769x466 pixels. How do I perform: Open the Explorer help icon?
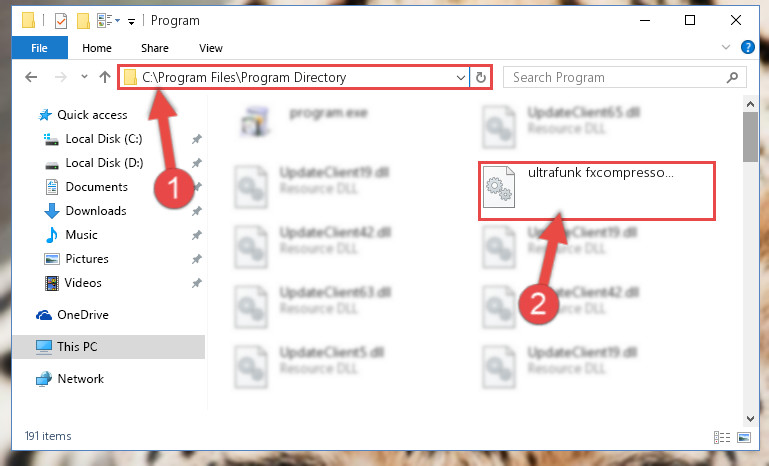pos(747,47)
